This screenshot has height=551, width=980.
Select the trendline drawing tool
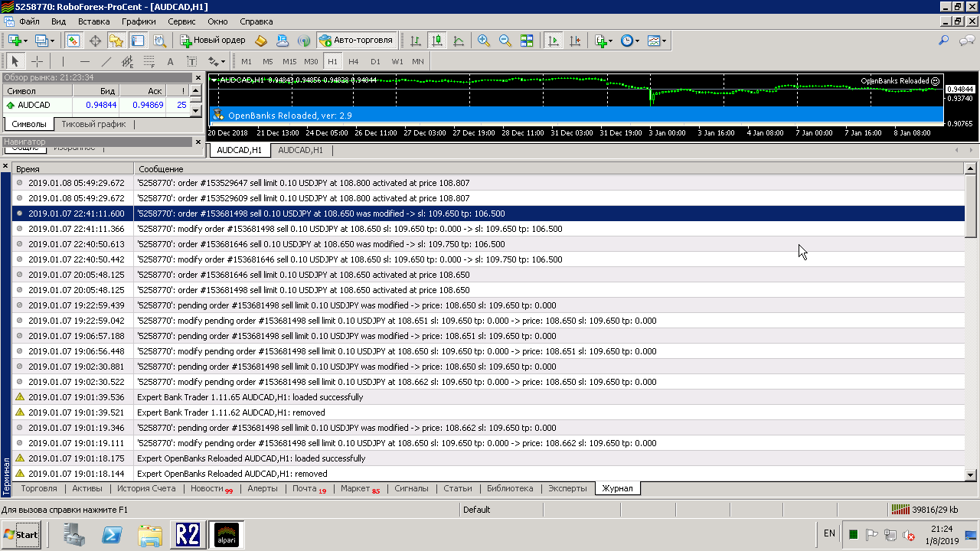[106, 61]
